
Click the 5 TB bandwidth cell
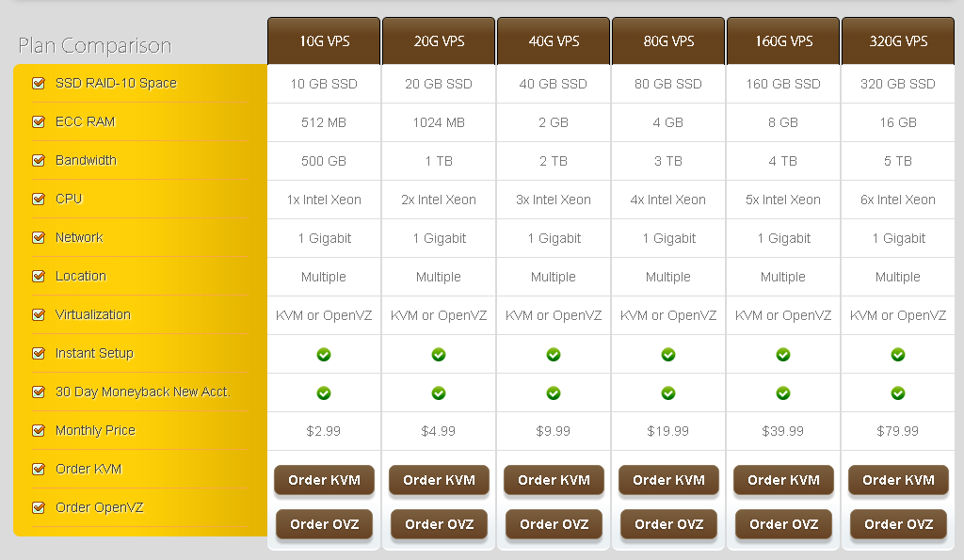(898, 161)
